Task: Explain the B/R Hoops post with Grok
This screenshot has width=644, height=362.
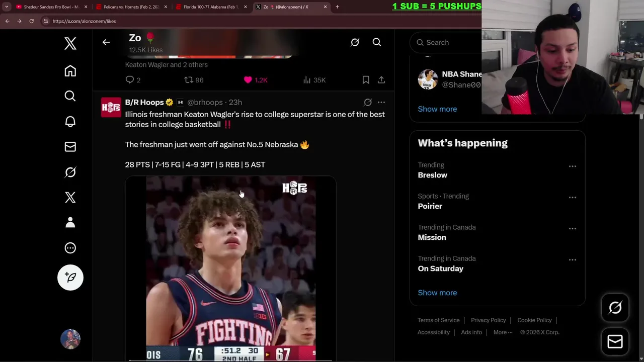Action: click(368, 102)
